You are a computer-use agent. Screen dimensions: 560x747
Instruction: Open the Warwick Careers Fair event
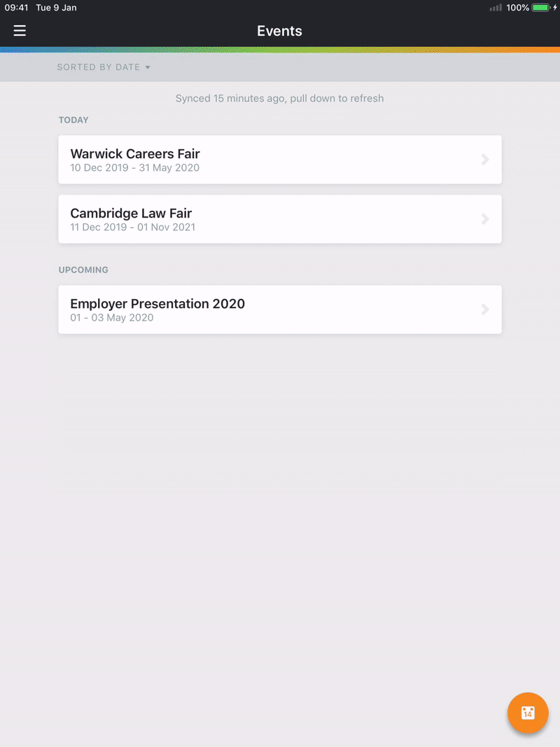pos(280,160)
